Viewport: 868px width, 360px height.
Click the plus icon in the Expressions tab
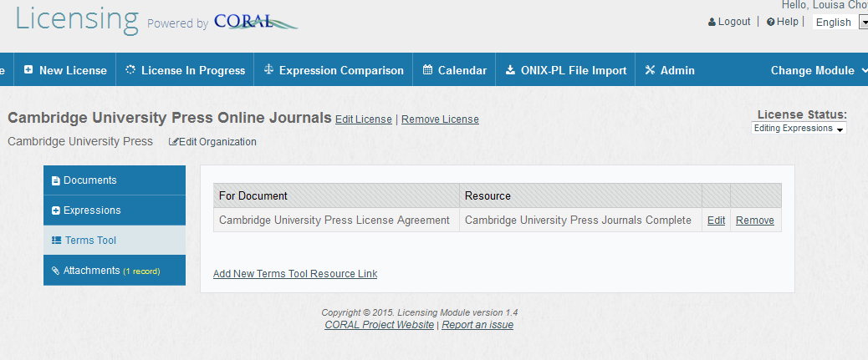[55, 210]
